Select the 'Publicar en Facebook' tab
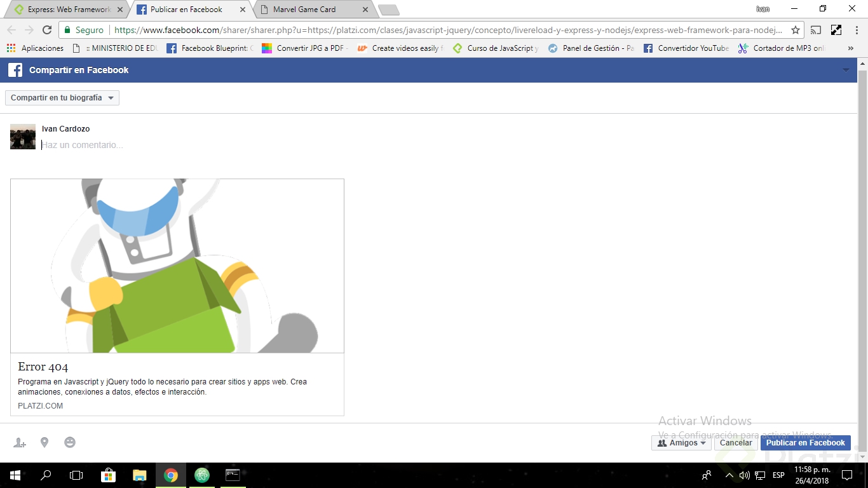Viewport: 868px width, 488px height. coord(187,10)
